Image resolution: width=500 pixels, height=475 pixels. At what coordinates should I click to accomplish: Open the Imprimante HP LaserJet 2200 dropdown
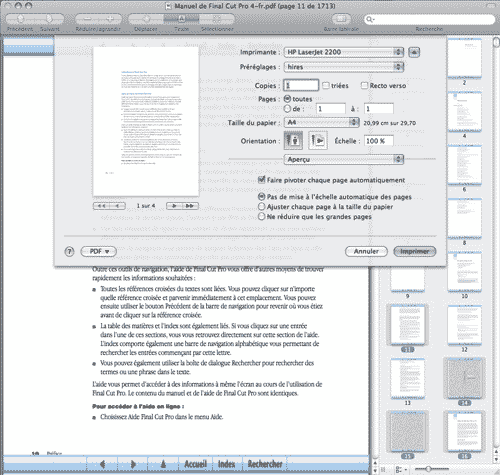click(344, 52)
